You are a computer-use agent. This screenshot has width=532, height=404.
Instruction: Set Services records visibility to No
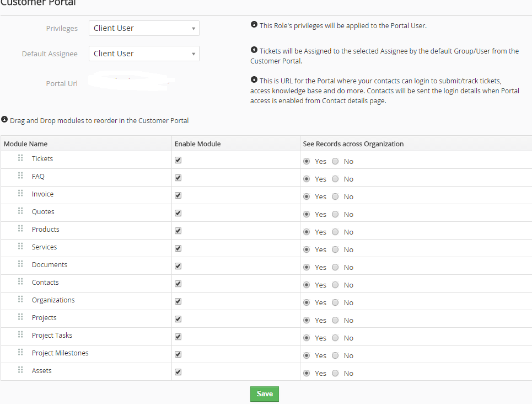(335, 249)
